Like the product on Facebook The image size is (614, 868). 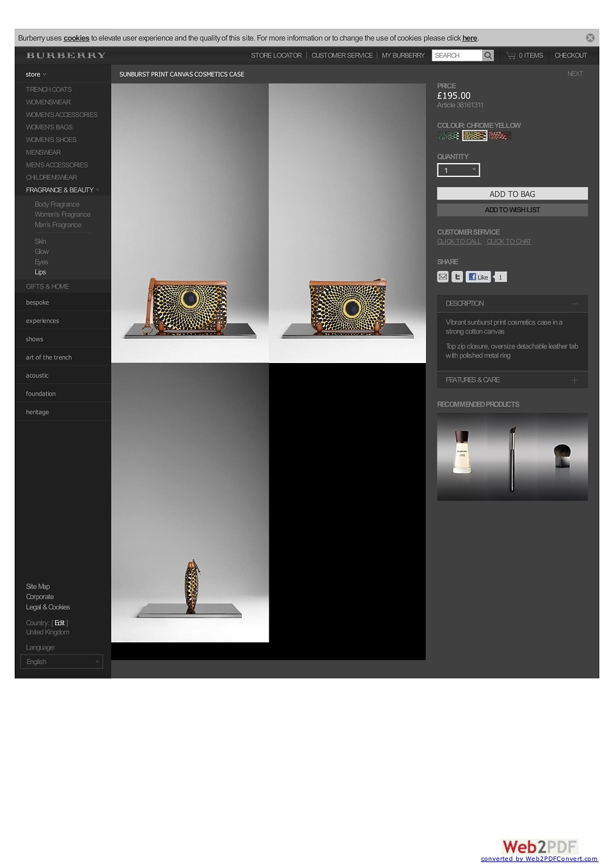(478, 277)
